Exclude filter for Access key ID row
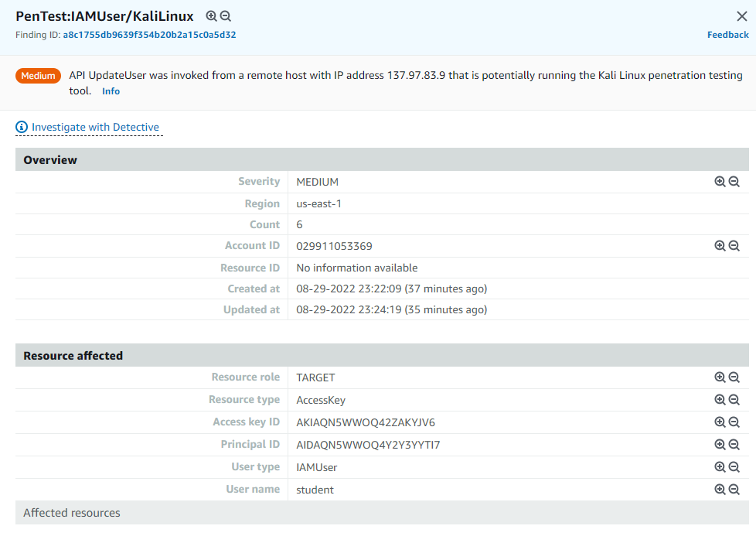This screenshot has width=756, height=543. (x=734, y=422)
